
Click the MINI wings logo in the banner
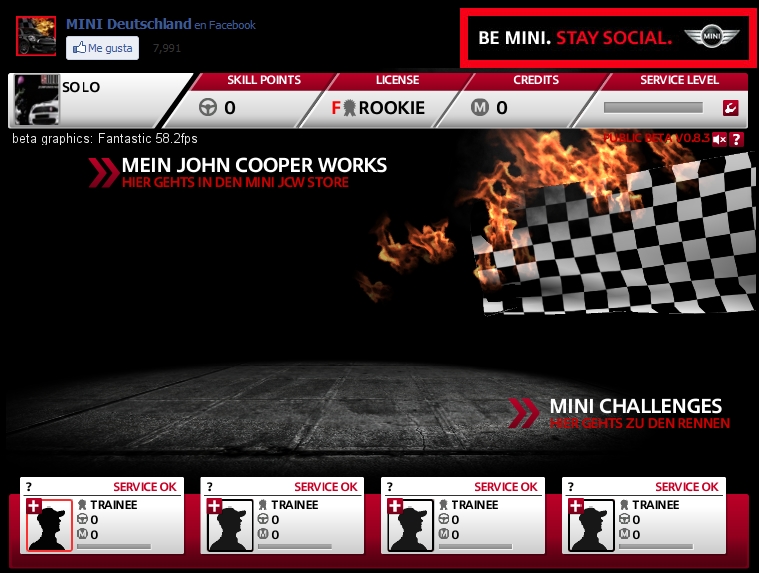tap(712, 37)
